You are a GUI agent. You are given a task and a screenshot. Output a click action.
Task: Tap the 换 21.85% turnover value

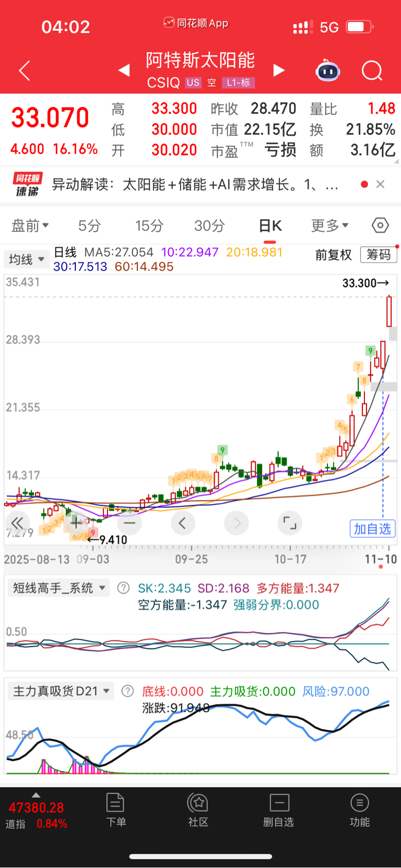[x=352, y=129]
